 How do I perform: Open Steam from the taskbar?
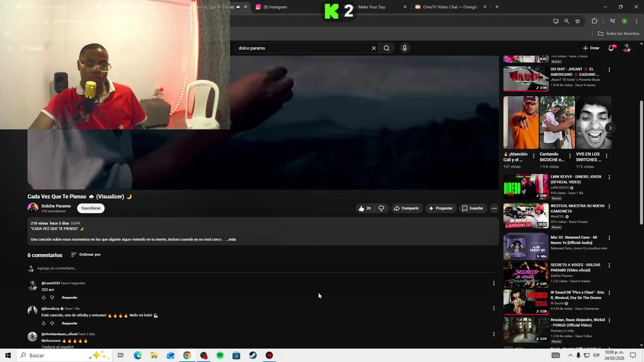[x=253, y=355]
